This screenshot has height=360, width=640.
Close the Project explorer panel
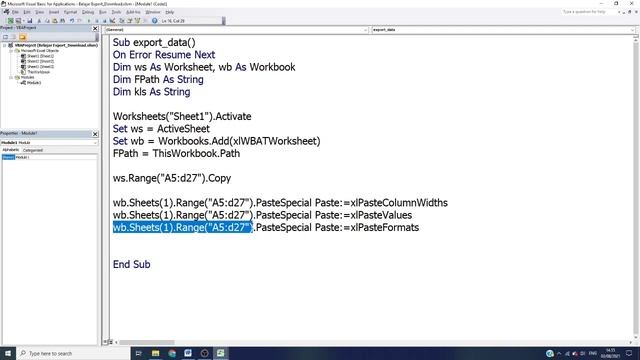(x=95, y=28)
